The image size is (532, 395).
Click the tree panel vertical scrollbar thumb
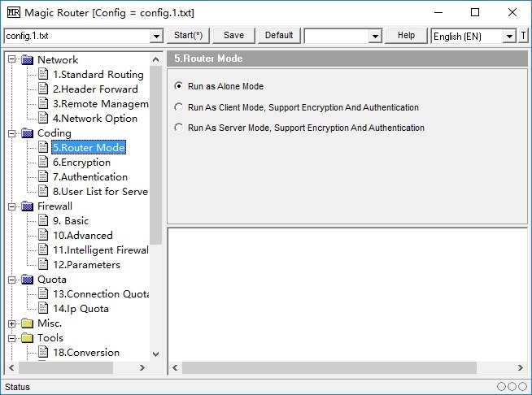(155, 155)
